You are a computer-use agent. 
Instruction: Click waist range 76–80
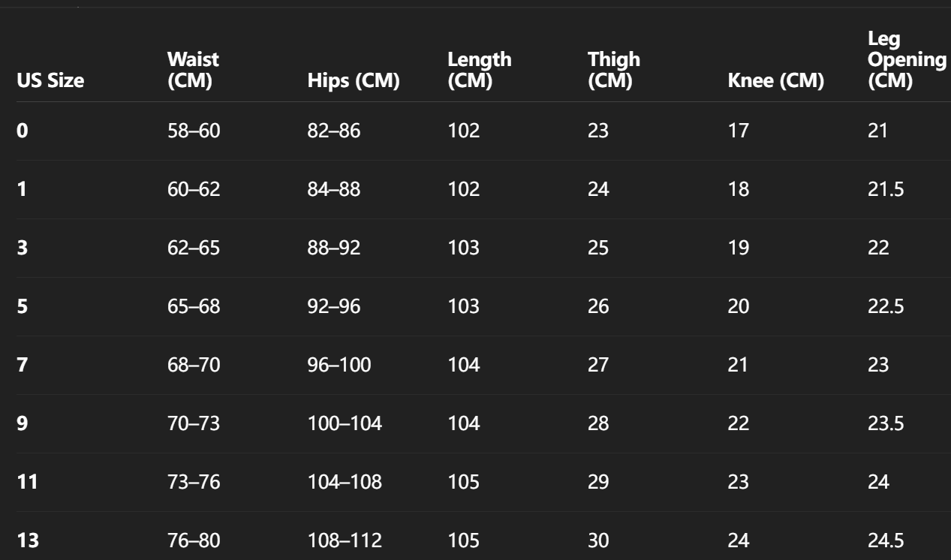pos(194,540)
